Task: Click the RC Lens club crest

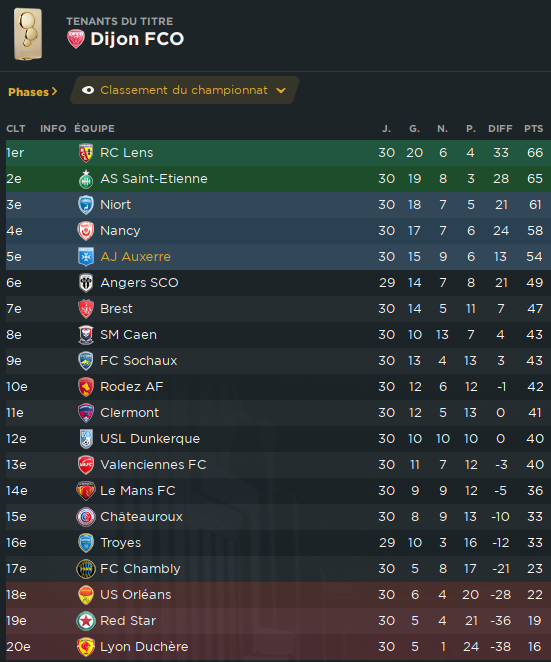Action: pos(86,153)
